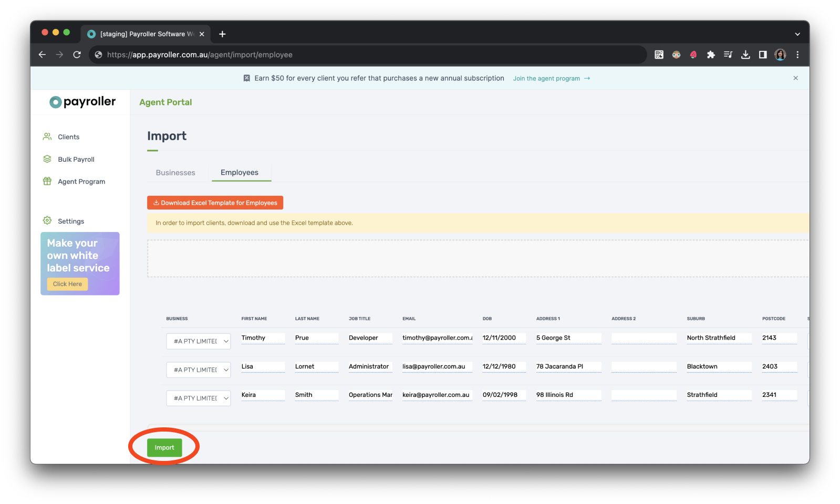Open Agent Program in the sidebar

pos(81,182)
